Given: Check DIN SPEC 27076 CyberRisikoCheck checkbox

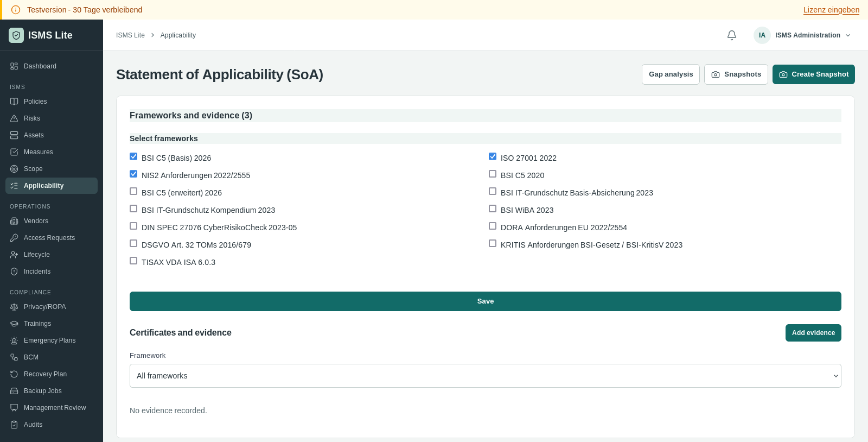Looking at the screenshot, I should 133,226.
